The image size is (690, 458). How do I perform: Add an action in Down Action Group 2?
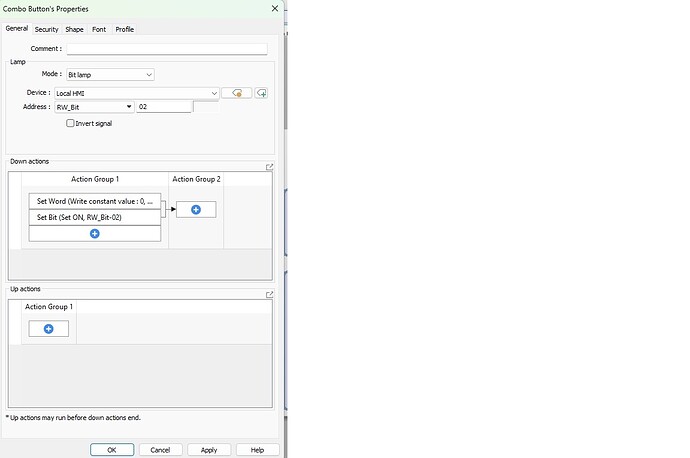pyautogui.click(x=196, y=210)
